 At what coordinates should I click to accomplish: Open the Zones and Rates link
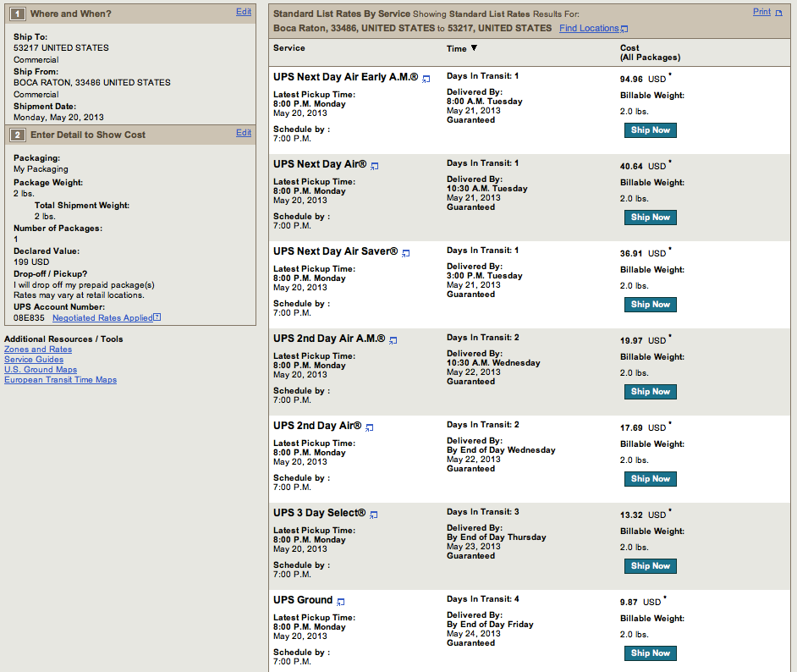tap(38, 350)
